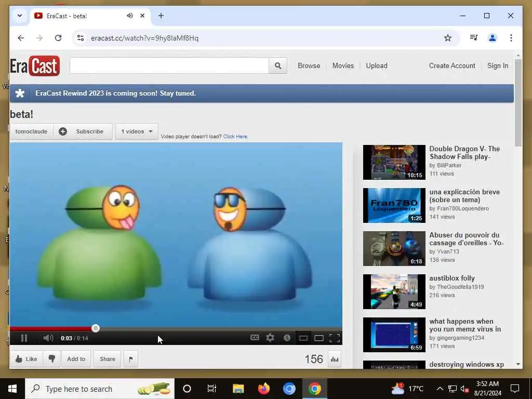Screen dimensions: 532x399
Task: Click the page vertical scrollbar
Action: 518,102
